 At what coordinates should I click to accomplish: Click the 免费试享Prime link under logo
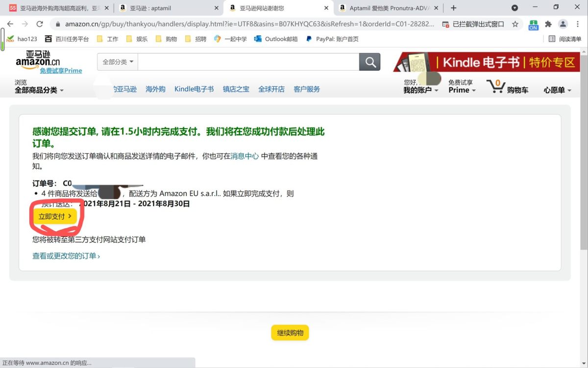click(61, 71)
